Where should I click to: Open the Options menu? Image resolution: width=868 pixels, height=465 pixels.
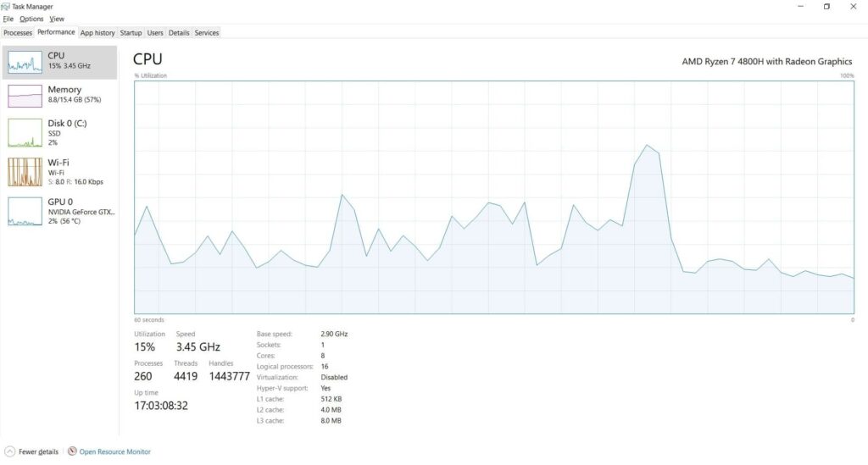coord(31,19)
